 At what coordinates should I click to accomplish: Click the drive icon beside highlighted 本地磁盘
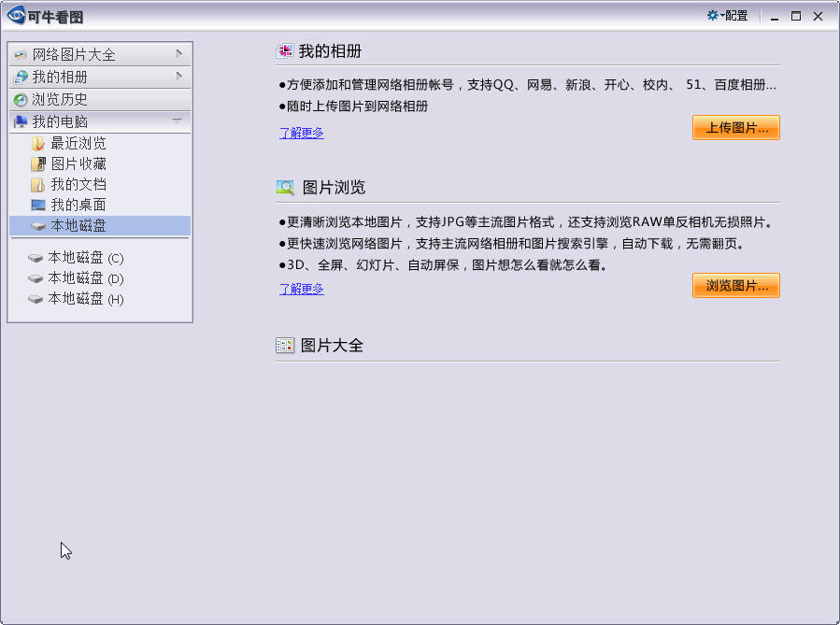click(38, 226)
